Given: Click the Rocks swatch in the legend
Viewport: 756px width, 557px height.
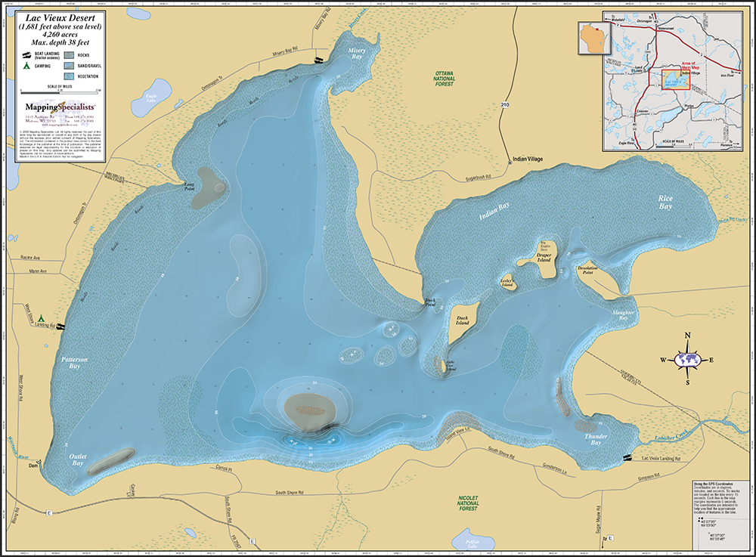Looking at the screenshot, I should click(x=69, y=55).
